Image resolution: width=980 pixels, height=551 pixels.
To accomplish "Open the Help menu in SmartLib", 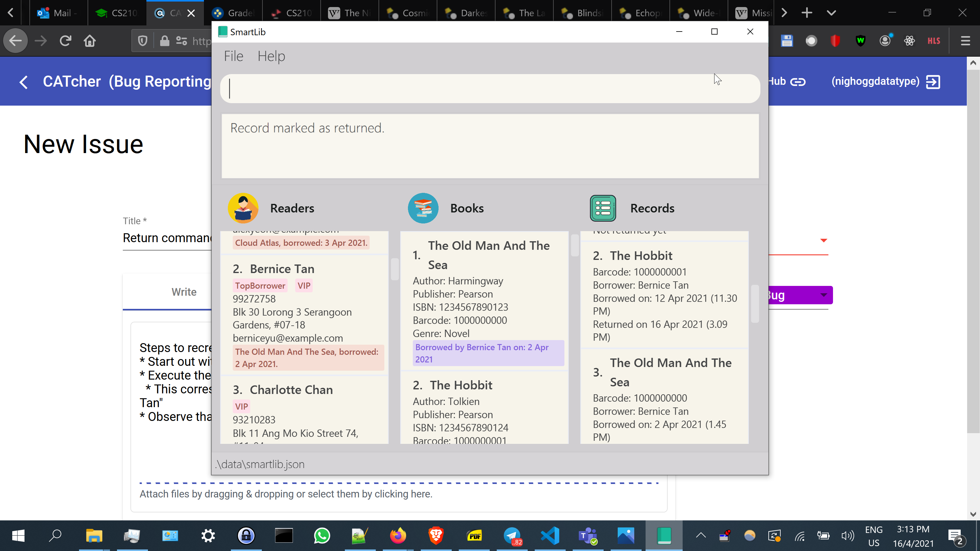I will tap(271, 56).
